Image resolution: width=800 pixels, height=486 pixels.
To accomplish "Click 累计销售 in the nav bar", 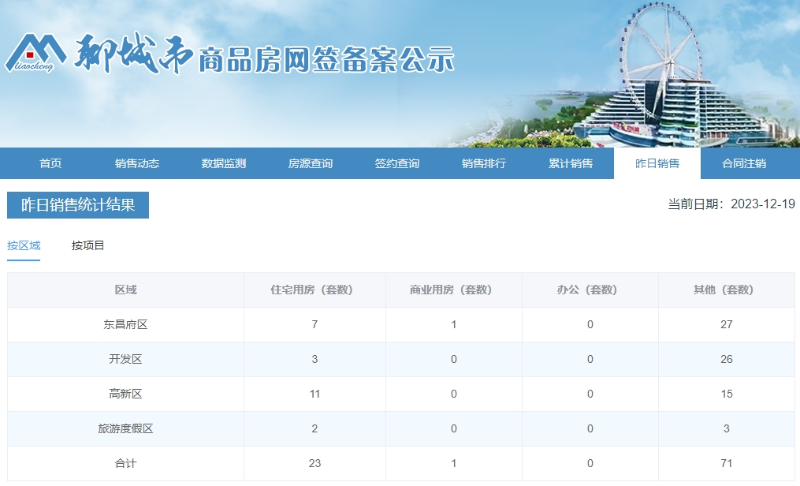I will tap(570, 164).
